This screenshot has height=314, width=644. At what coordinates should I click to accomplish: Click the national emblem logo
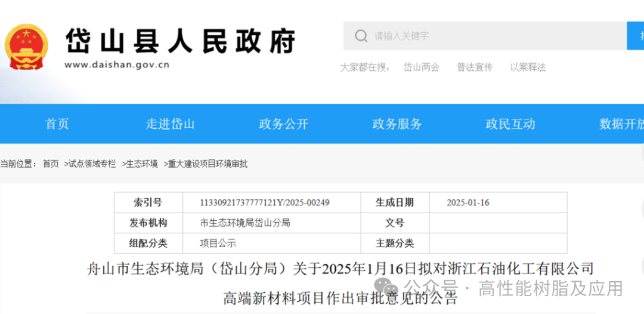(26, 47)
